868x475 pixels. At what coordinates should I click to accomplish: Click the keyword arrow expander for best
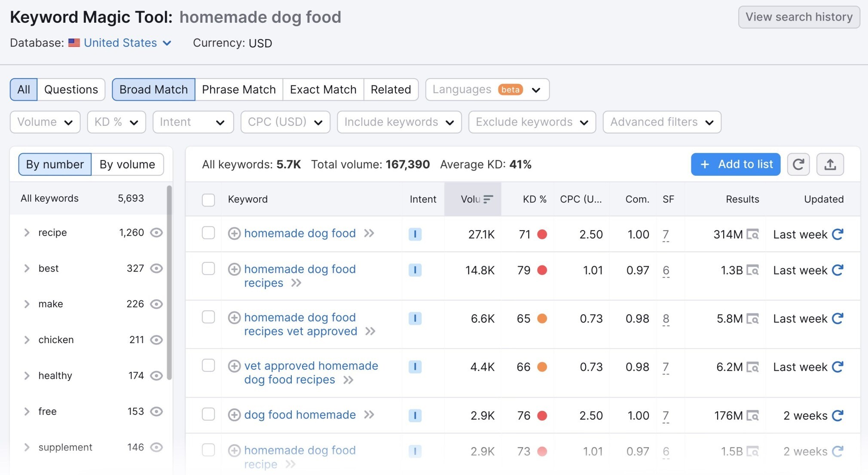(27, 268)
